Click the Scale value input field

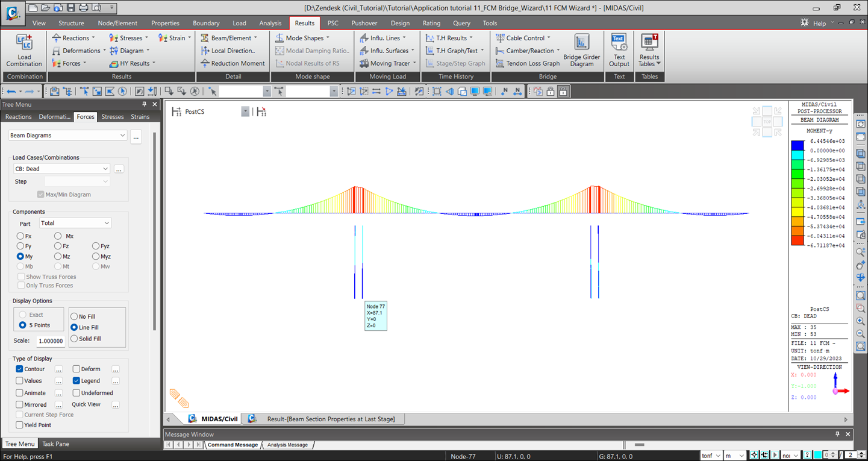(x=51, y=340)
